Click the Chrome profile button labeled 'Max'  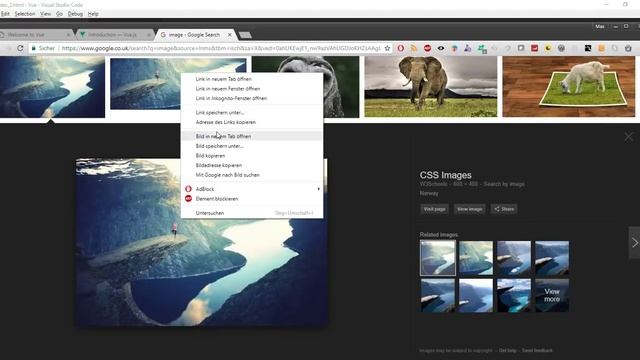point(600,27)
